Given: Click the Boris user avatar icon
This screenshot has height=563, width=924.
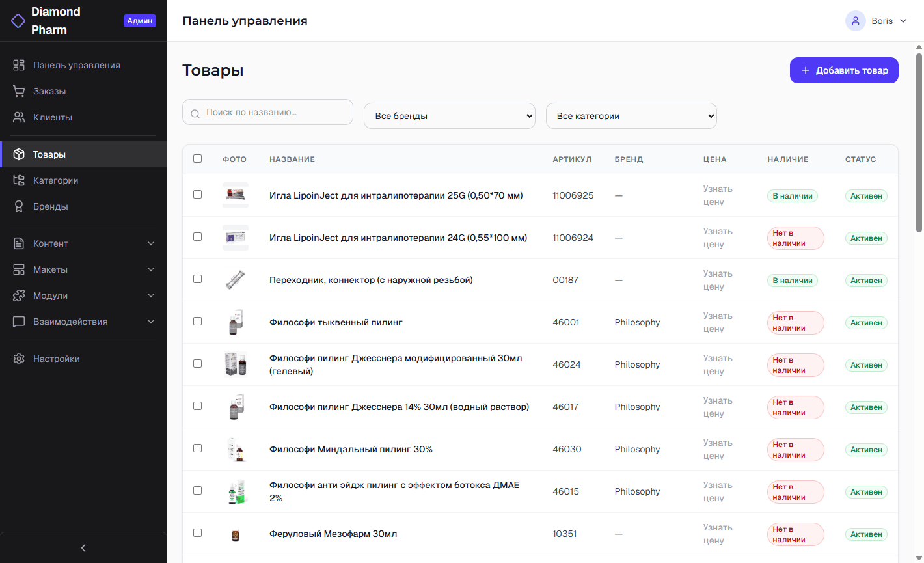Looking at the screenshot, I should [x=855, y=21].
